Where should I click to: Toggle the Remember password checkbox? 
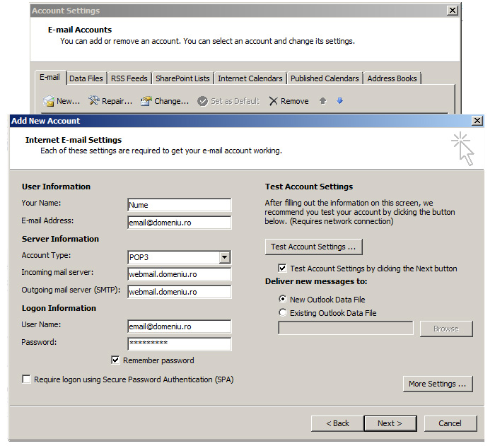[116, 360]
